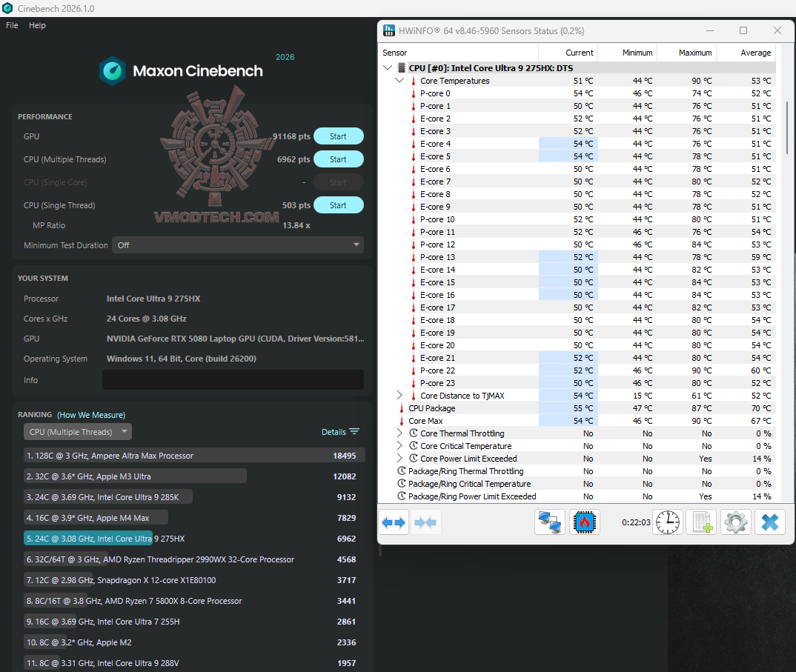Open the Help menu

[37, 25]
